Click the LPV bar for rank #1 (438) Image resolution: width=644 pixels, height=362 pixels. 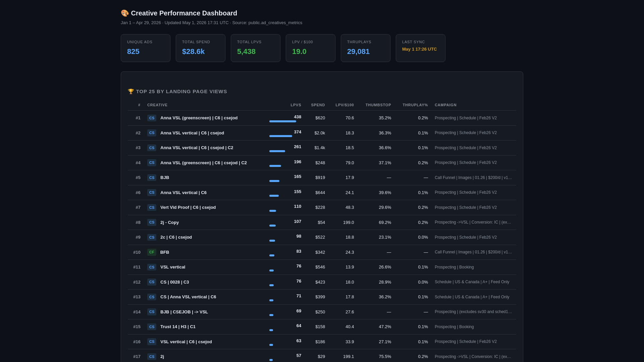point(283,121)
